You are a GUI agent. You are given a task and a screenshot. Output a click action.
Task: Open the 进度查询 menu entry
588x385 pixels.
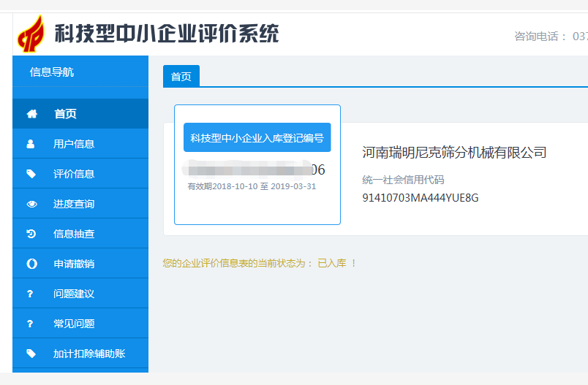(74, 204)
